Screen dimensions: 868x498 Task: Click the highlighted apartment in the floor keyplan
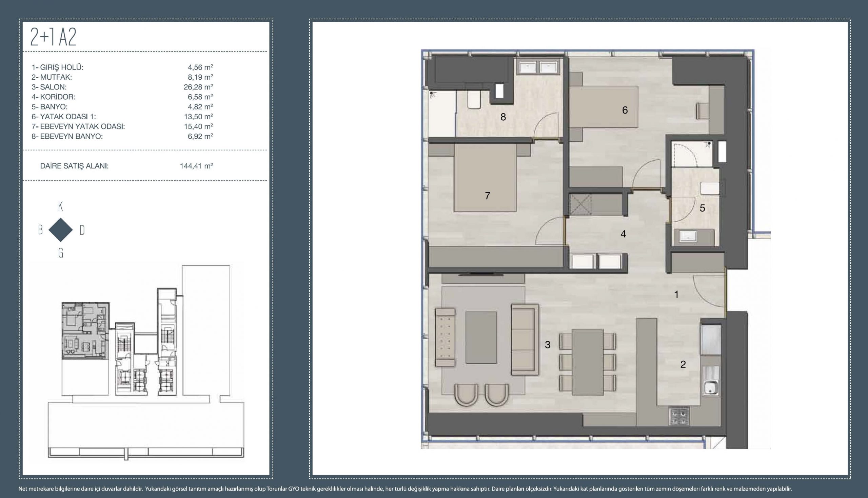pos(85,330)
